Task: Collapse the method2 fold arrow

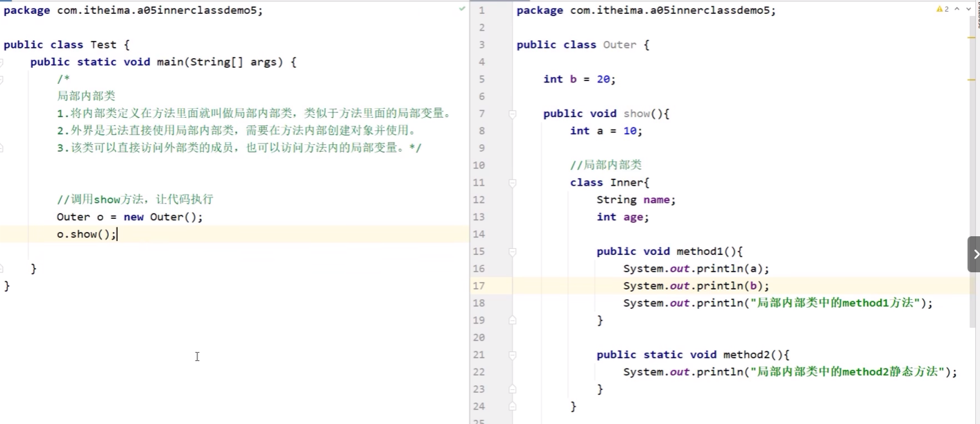Action: [512, 354]
